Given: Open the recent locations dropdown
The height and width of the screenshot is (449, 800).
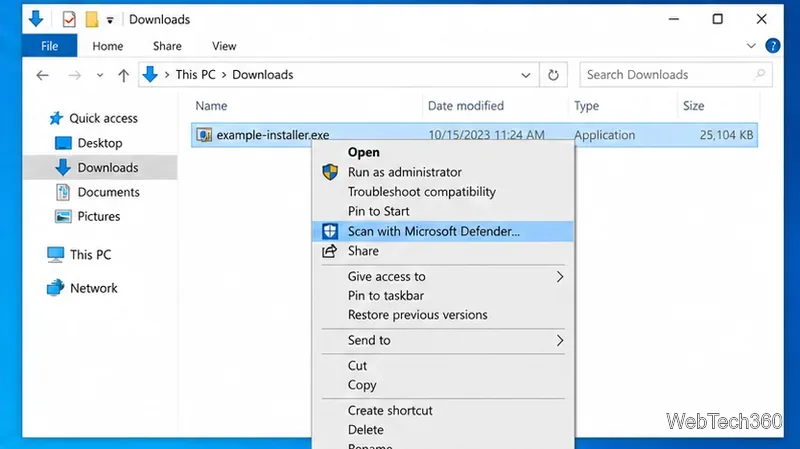Looking at the screenshot, I should pyautogui.click(x=100, y=76).
